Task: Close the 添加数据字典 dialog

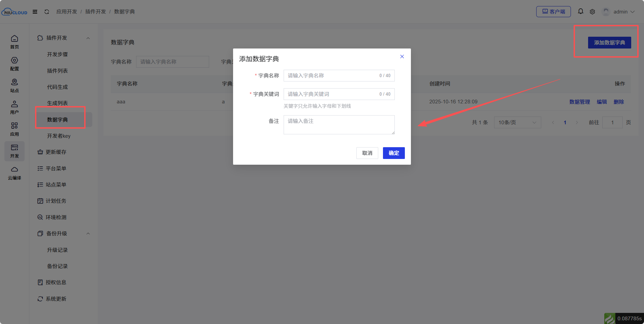Action: tap(402, 57)
